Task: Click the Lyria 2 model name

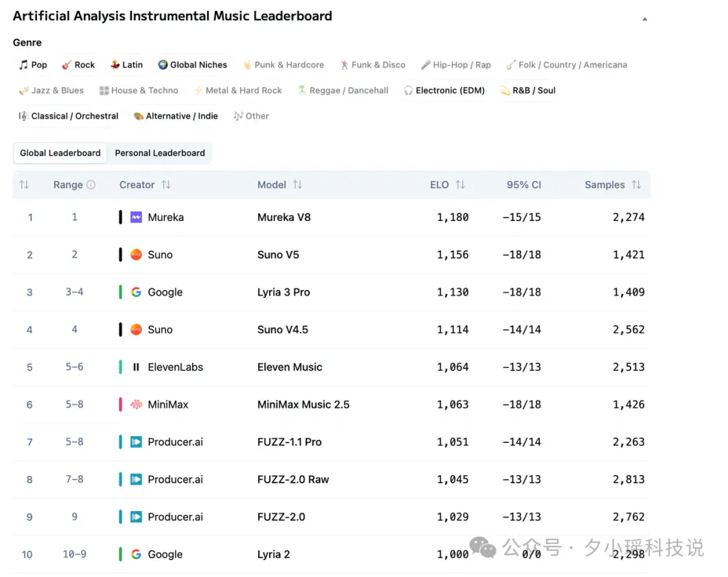Action: coord(274,554)
